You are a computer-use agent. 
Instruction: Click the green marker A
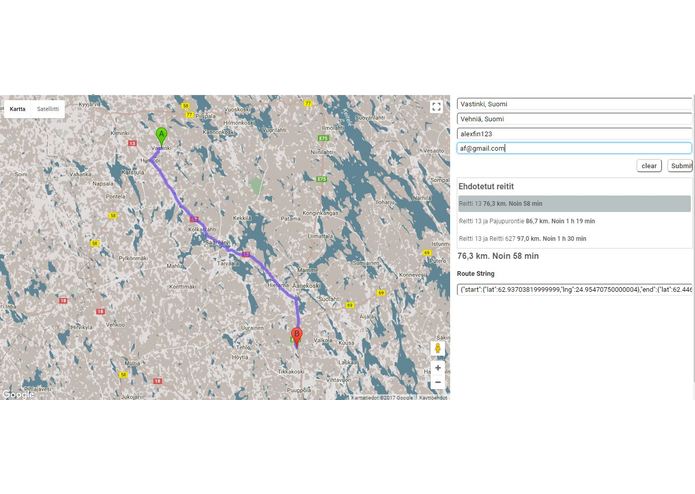click(x=161, y=137)
